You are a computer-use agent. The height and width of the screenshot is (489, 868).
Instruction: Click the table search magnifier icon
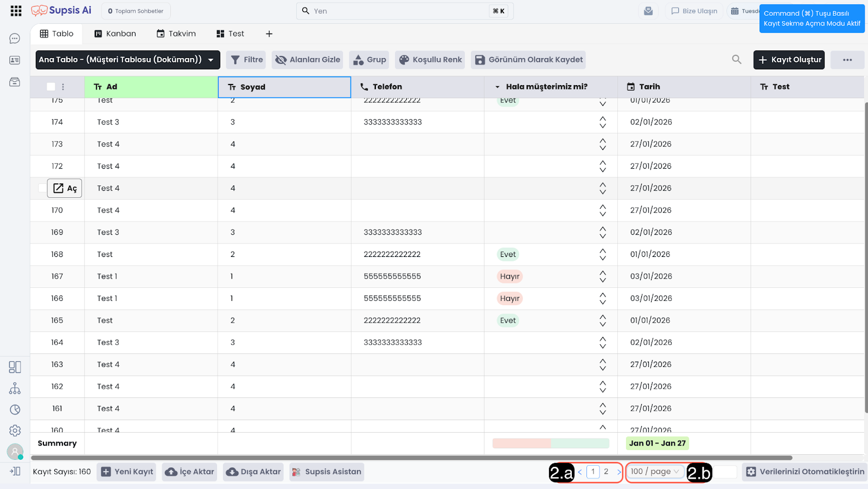(736, 60)
